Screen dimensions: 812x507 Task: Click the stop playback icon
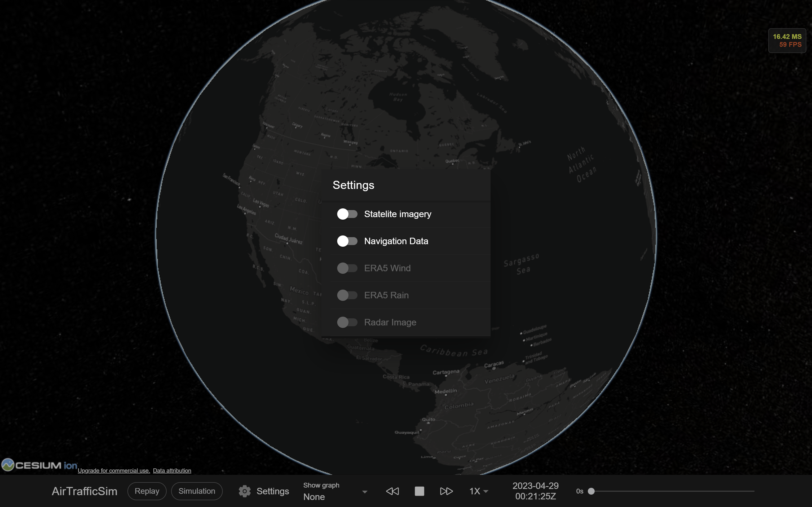[420, 491]
